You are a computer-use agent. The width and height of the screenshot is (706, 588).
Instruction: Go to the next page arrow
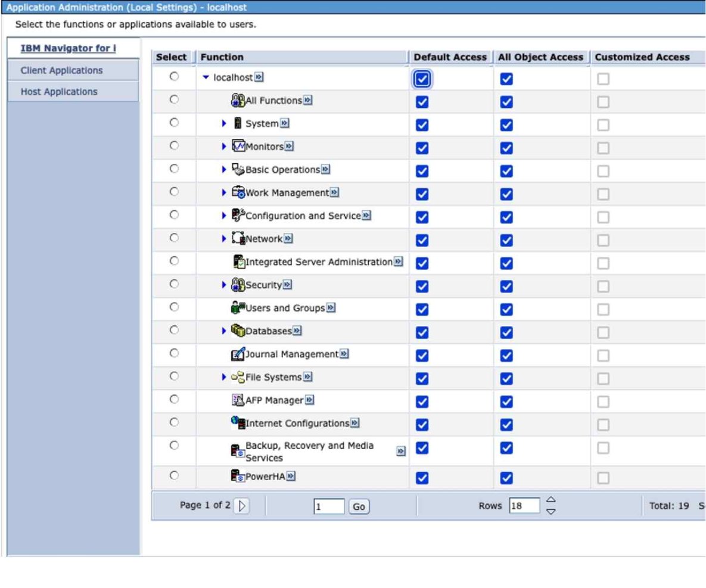(241, 506)
